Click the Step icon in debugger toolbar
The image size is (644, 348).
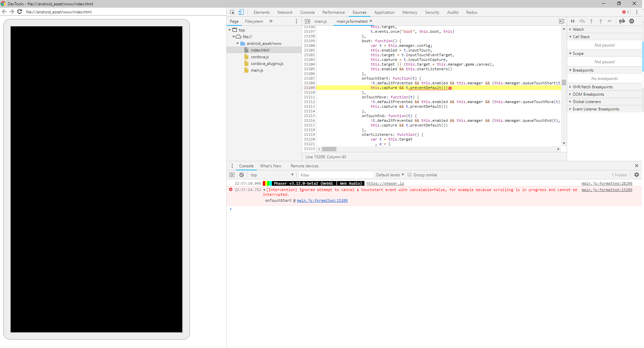pyautogui.click(x=610, y=21)
